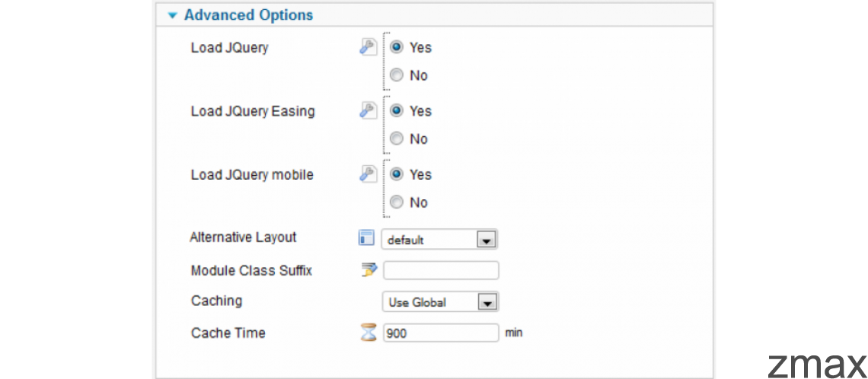
Task: Click wrench icon beside Load JQuery mobile
Action: click(368, 174)
